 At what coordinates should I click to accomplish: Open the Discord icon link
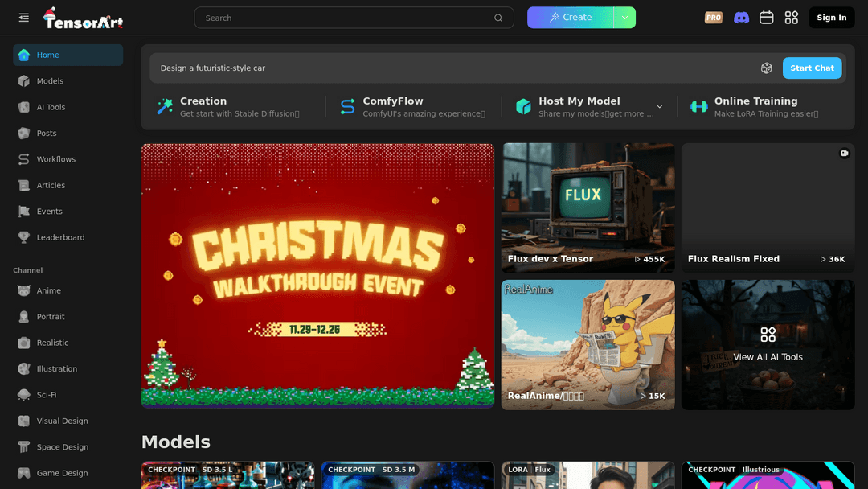coord(741,18)
